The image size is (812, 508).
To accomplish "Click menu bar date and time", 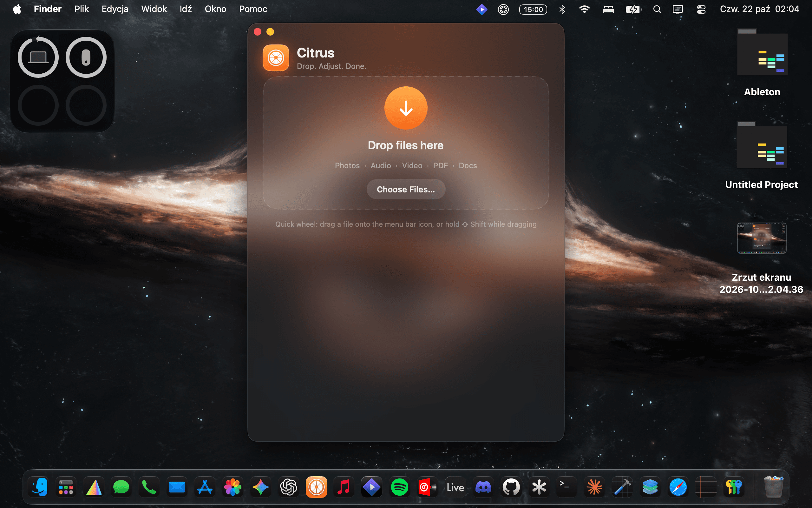I will [x=759, y=9].
